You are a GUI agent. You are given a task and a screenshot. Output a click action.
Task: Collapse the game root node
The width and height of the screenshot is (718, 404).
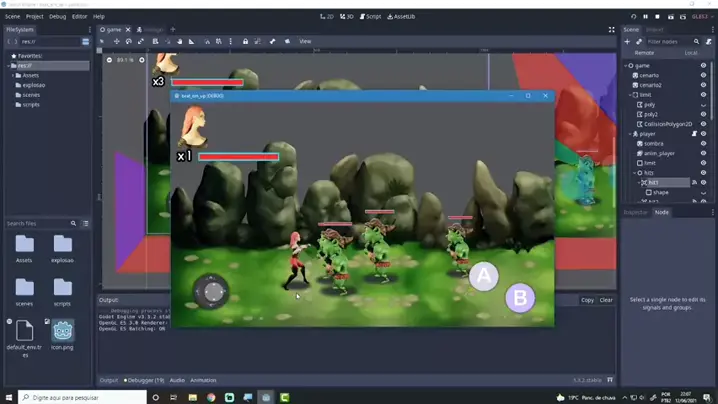pyautogui.click(x=626, y=66)
